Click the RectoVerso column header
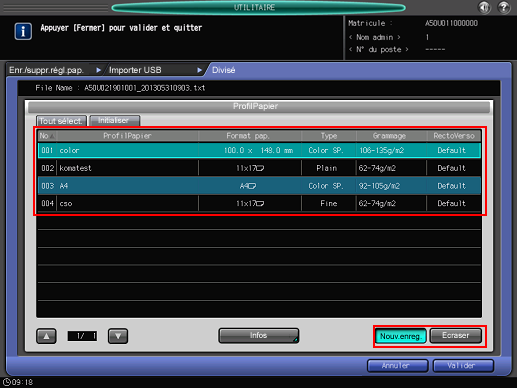517x388 pixels. 454,136
